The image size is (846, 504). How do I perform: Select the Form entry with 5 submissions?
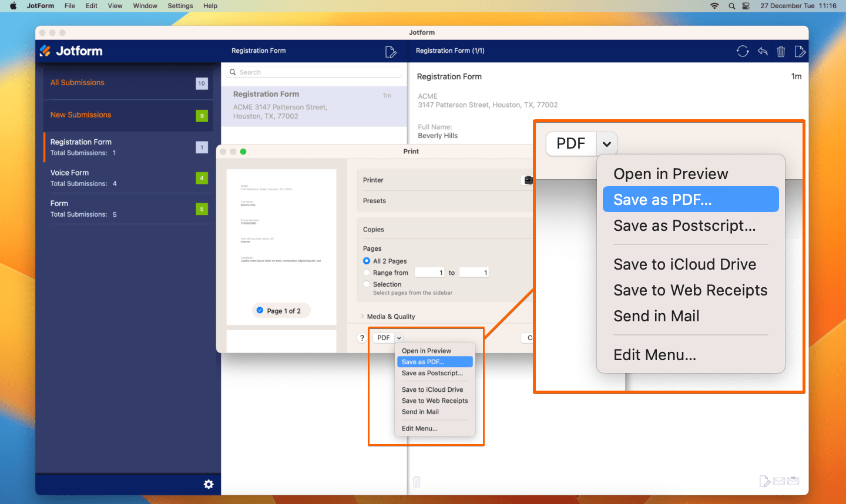tap(128, 209)
